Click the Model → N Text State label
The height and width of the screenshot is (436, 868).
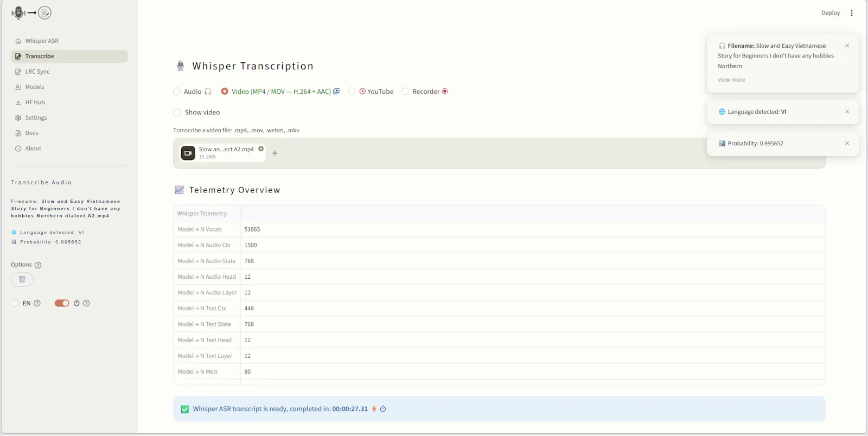coord(205,324)
